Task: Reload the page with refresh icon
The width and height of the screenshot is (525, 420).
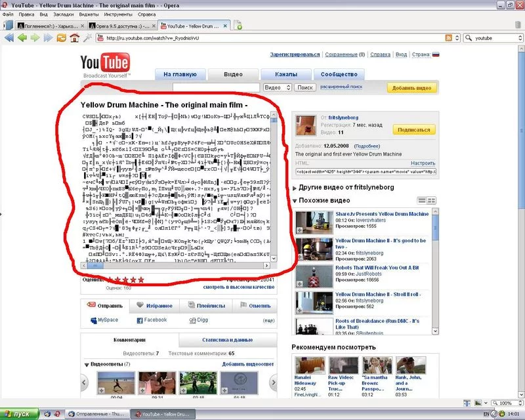Action: coord(61,38)
